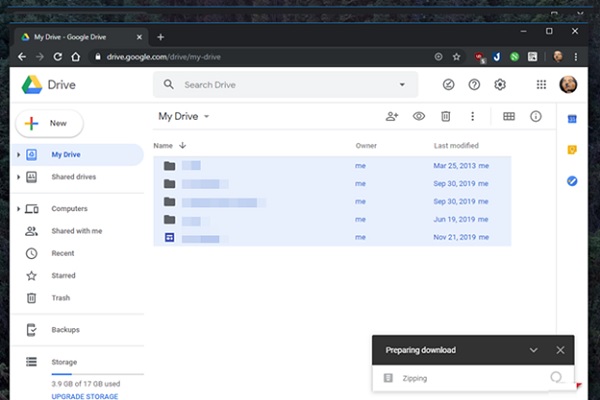Open the Trash section

(60, 298)
